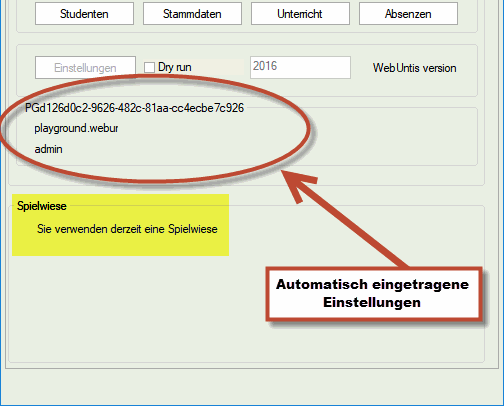Click the empty grey status area at the bottom
Screen dimensions: 504x406
[x=252, y=387]
